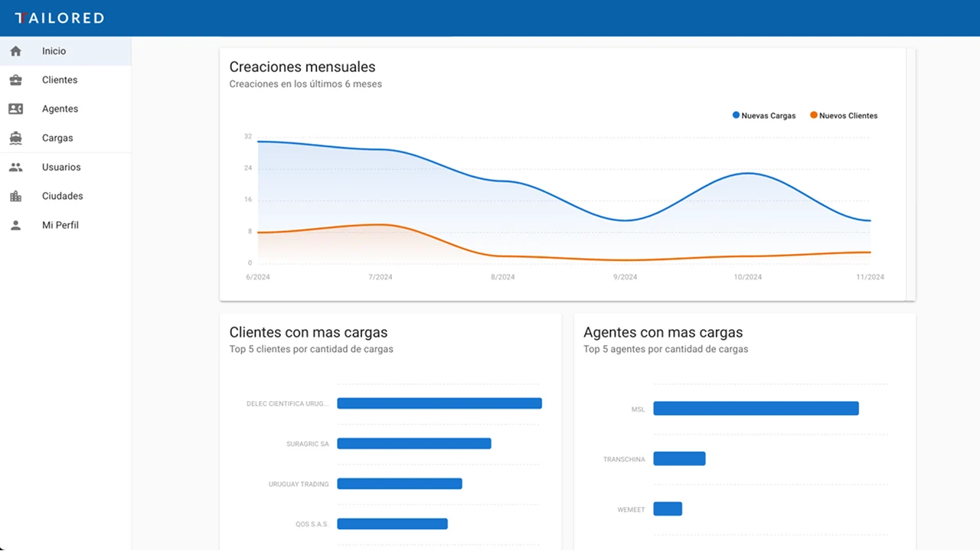Click the ship icon for Cargas
This screenshot has width=980, height=551.
pos(15,139)
